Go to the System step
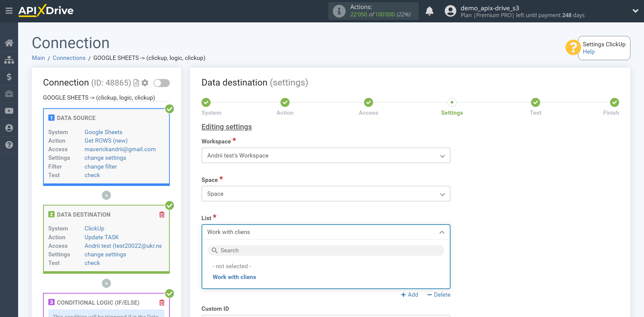The height and width of the screenshot is (317, 644). 206,102
